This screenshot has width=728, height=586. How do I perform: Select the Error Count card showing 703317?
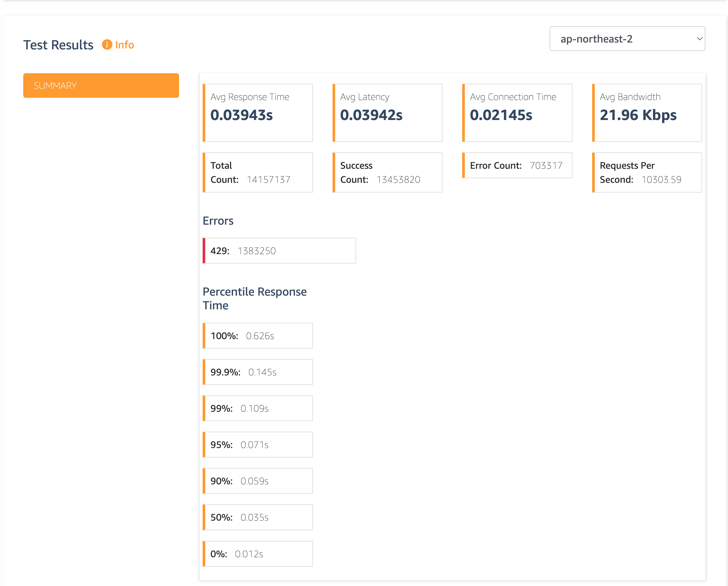coord(517,165)
